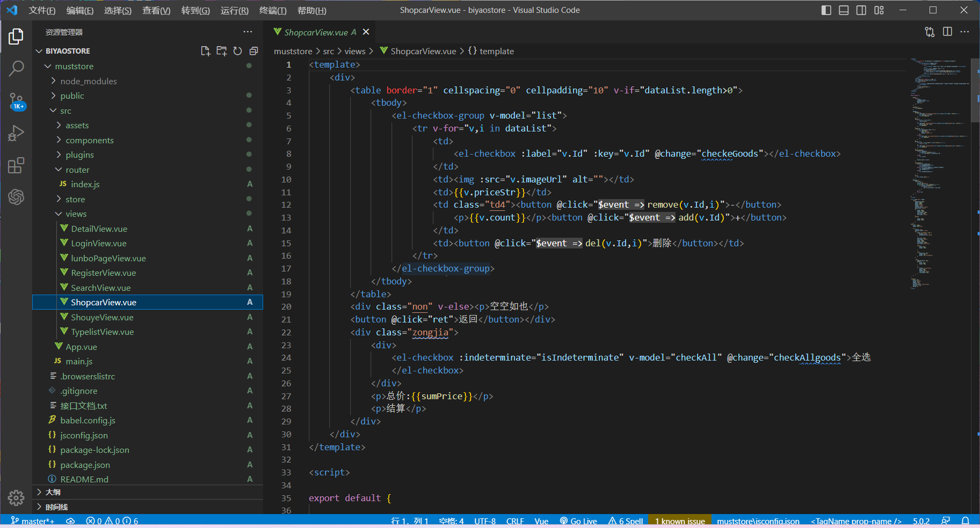Click the notifications bell in status bar
Image resolution: width=980 pixels, height=528 pixels.
click(965, 521)
